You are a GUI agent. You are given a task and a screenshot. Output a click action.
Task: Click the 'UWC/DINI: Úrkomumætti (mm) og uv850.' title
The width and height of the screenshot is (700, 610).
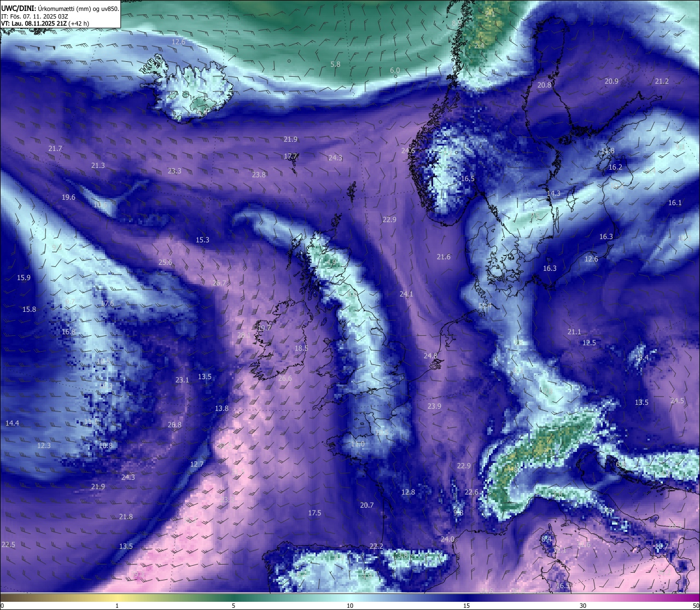tap(60, 9)
